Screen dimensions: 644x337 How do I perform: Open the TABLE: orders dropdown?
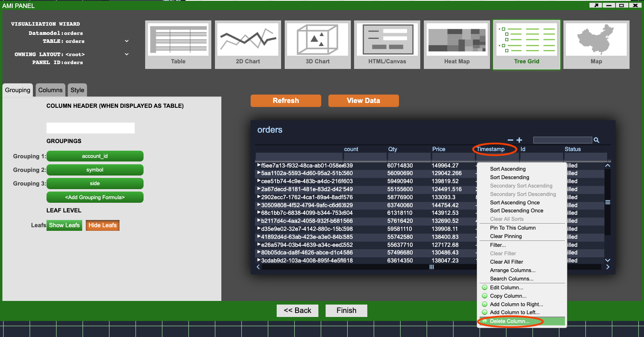[127, 41]
